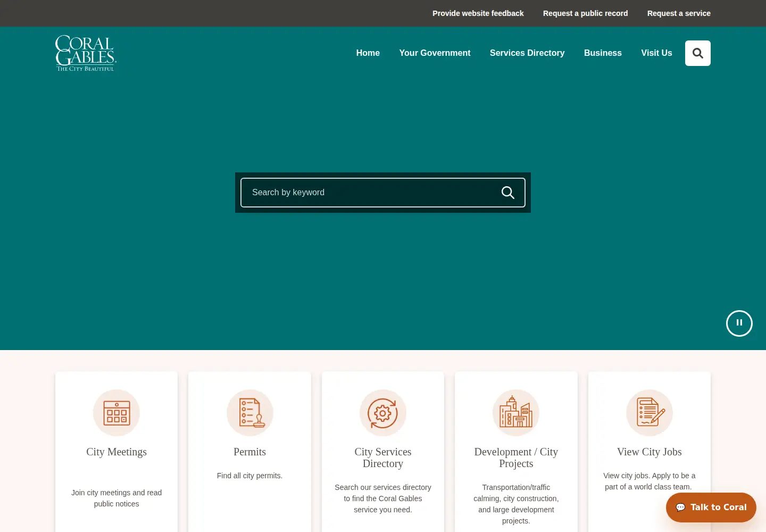This screenshot has height=532, width=766.
Task: Click 'Find all city permits.' text
Action: point(250,476)
